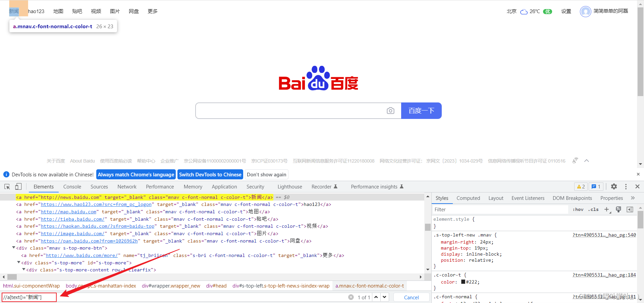This screenshot has width=644, height=303.
Task: Show more Styles pane tabs
Action: (x=633, y=198)
